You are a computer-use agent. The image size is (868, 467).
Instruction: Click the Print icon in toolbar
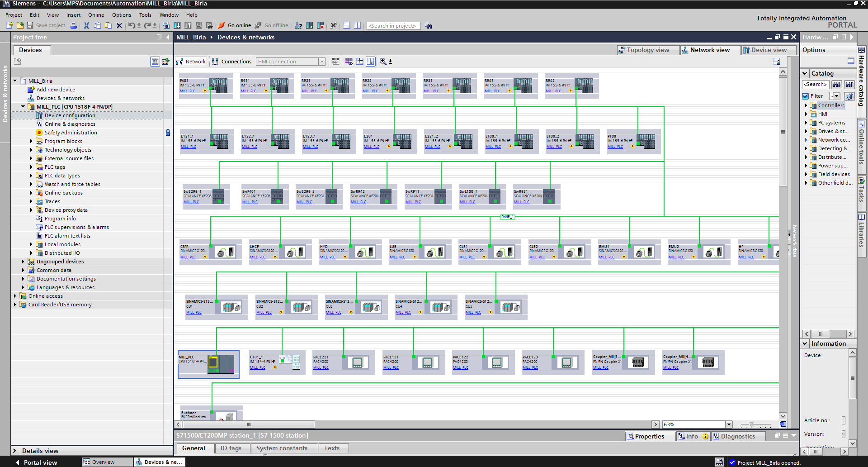[74, 25]
